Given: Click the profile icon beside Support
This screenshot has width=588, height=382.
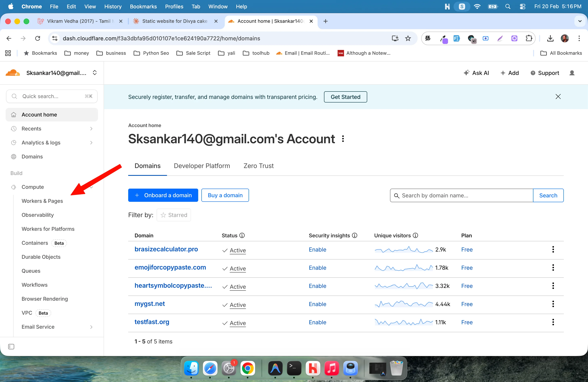Looking at the screenshot, I should (x=572, y=73).
